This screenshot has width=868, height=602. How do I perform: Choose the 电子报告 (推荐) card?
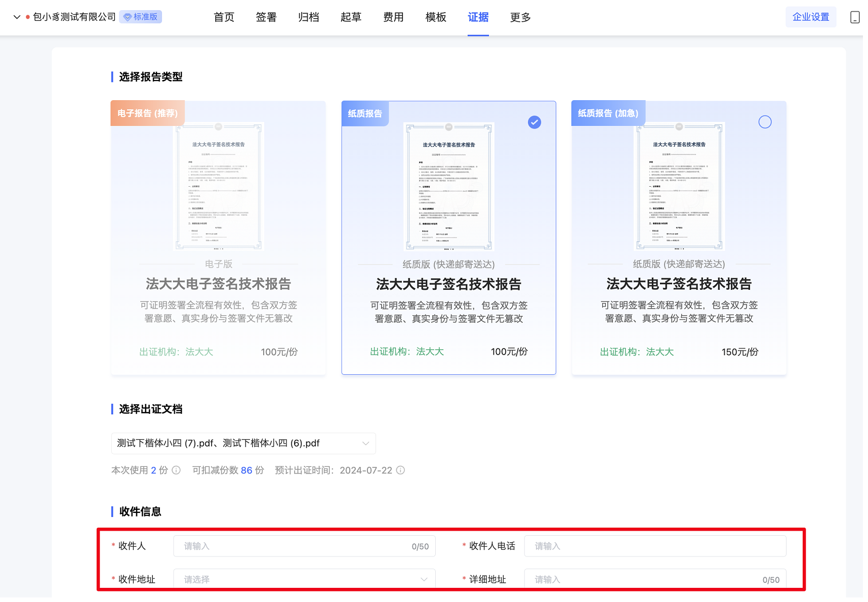pos(219,238)
